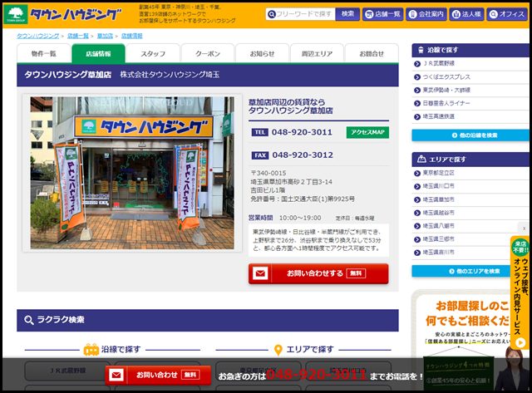Switch to the 物件一覧 tab
Viewport: 532px width, 393px height.
(x=44, y=53)
